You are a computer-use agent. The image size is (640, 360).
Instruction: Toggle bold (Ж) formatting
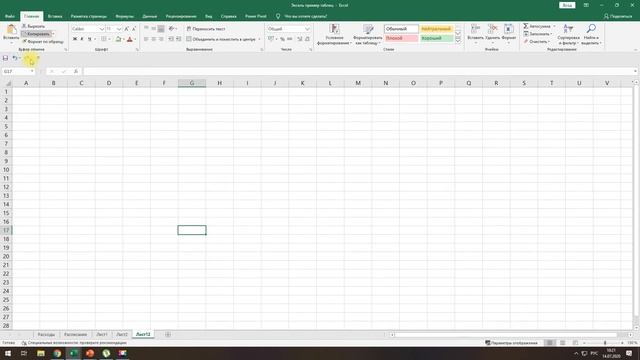(x=75, y=39)
